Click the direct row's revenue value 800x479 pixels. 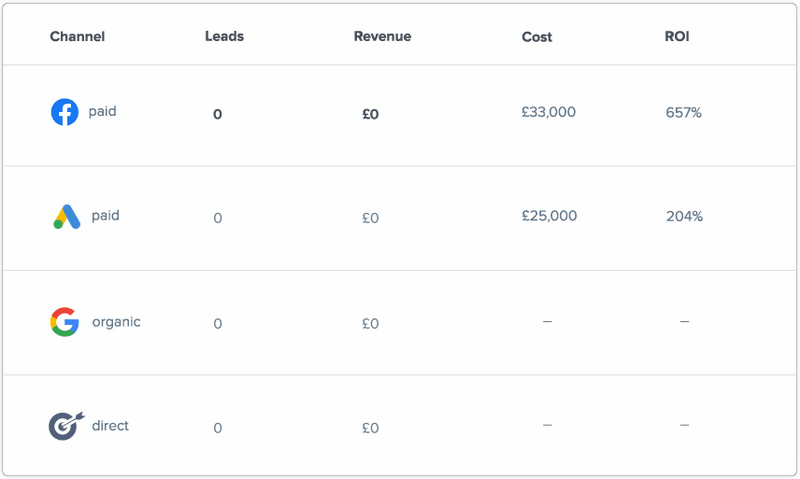[370, 428]
